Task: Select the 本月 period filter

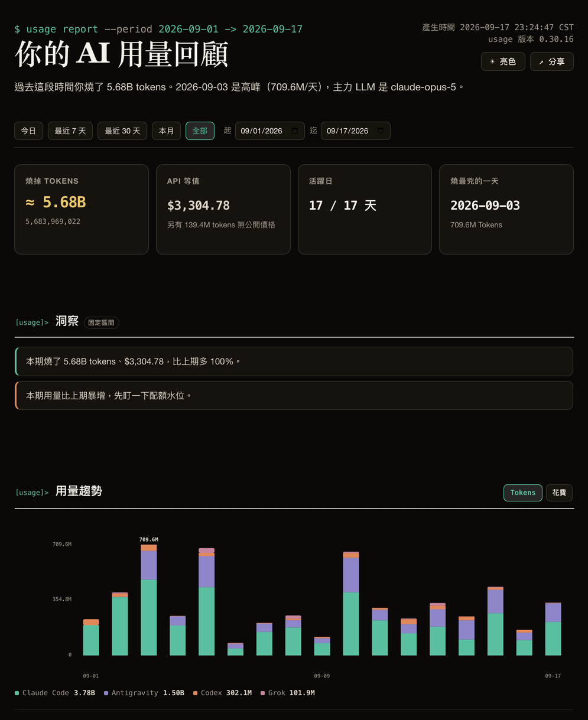Action: tap(166, 131)
